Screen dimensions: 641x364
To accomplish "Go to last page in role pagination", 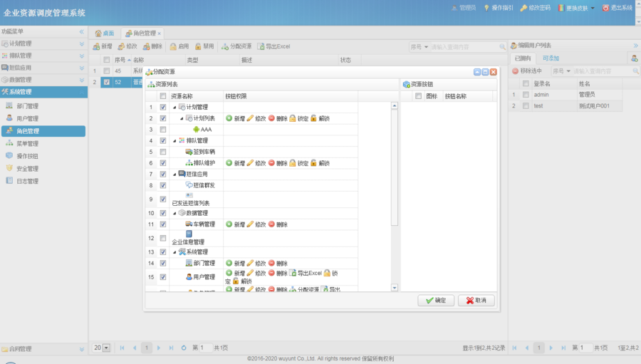I will coord(171,348).
